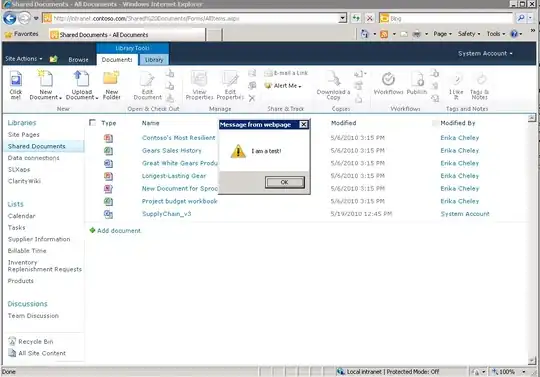
Task: Click the Print toolbar icon
Action: [x=417, y=34]
